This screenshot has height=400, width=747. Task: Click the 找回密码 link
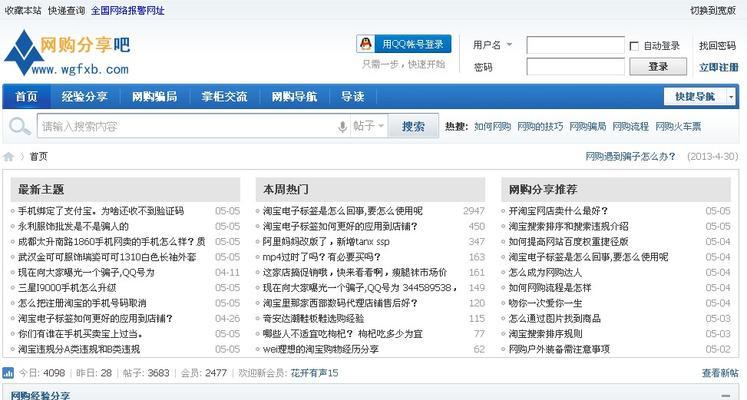717,46
